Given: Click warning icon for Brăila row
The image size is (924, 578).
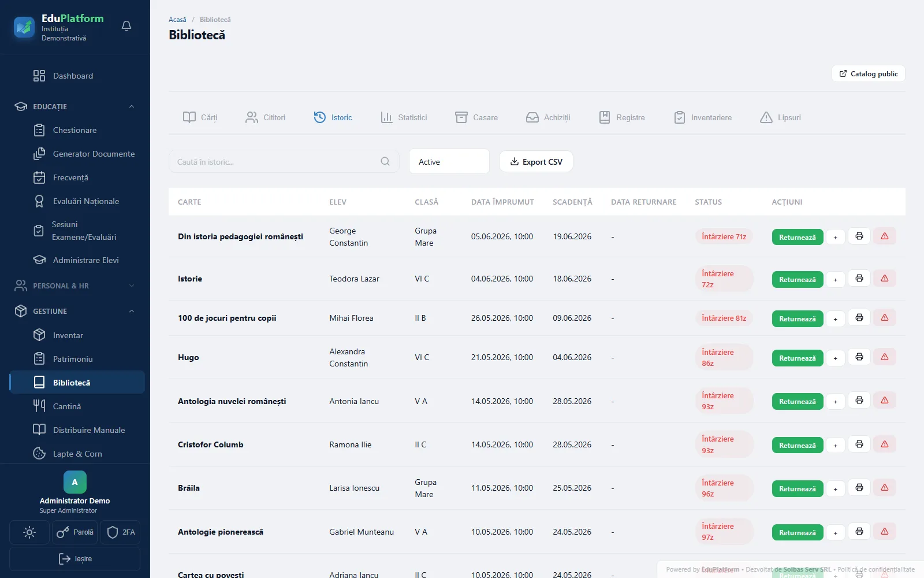Looking at the screenshot, I should pos(885,488).
